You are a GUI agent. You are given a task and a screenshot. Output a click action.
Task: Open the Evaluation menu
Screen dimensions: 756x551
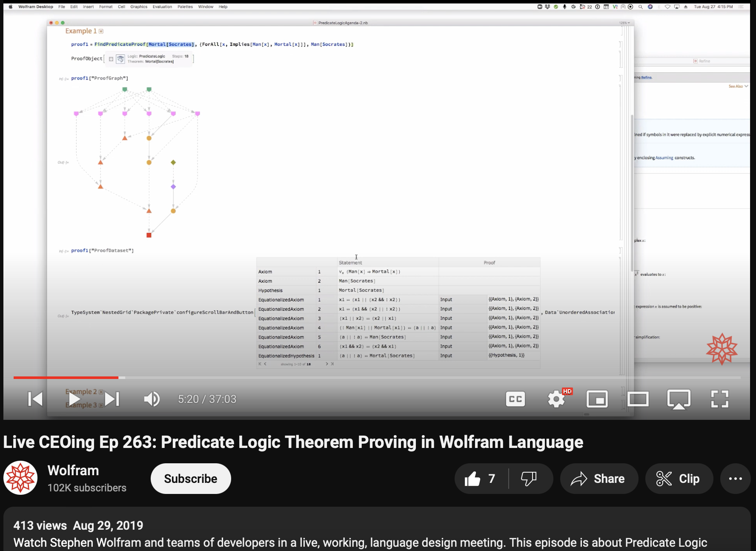(163, 7)
